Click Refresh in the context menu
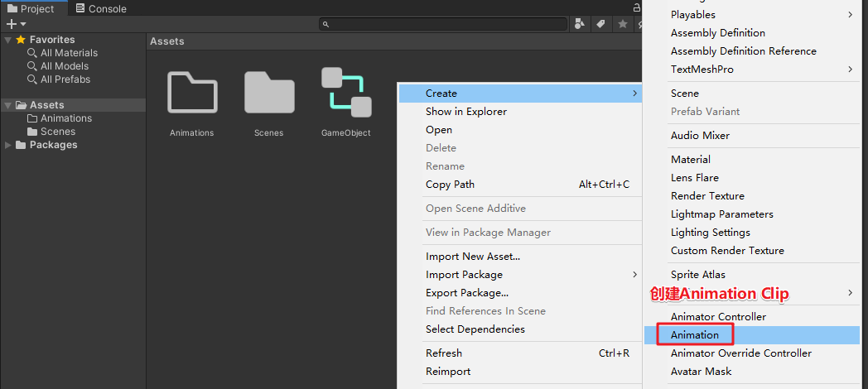Viewport: 868px width, 389px height. (x=444, y=353)
